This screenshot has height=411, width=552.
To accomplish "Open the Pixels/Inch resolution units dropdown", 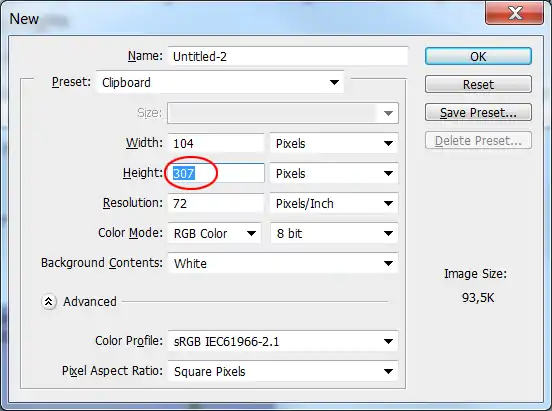I will pos(334,203).
